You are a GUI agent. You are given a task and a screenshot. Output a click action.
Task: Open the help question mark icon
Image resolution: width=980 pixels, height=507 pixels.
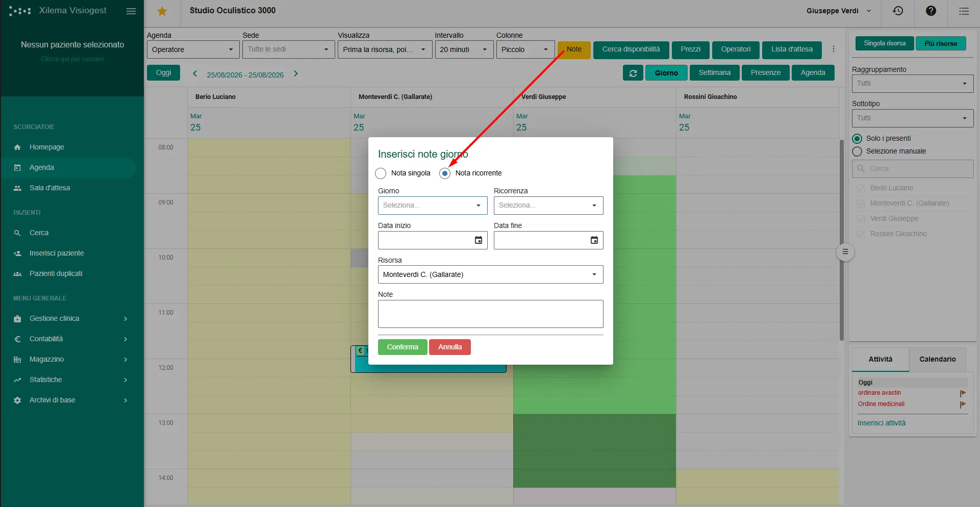point(931,11)
